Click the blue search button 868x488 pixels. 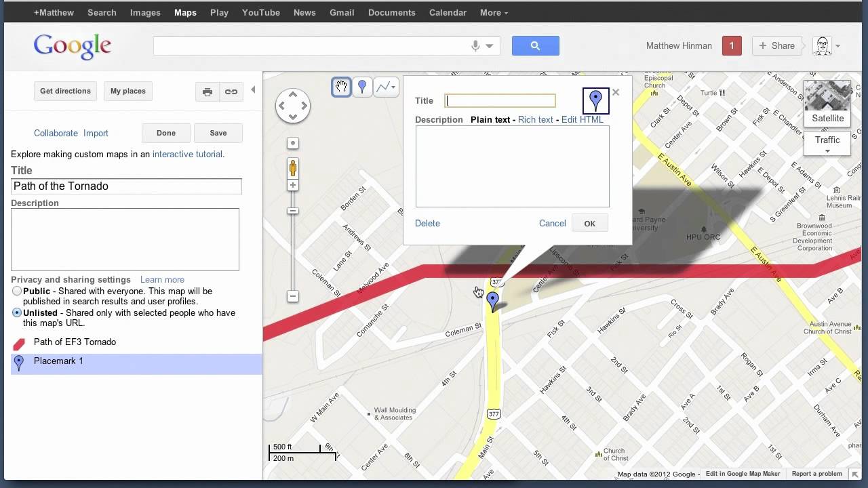[x=535, y=45]
